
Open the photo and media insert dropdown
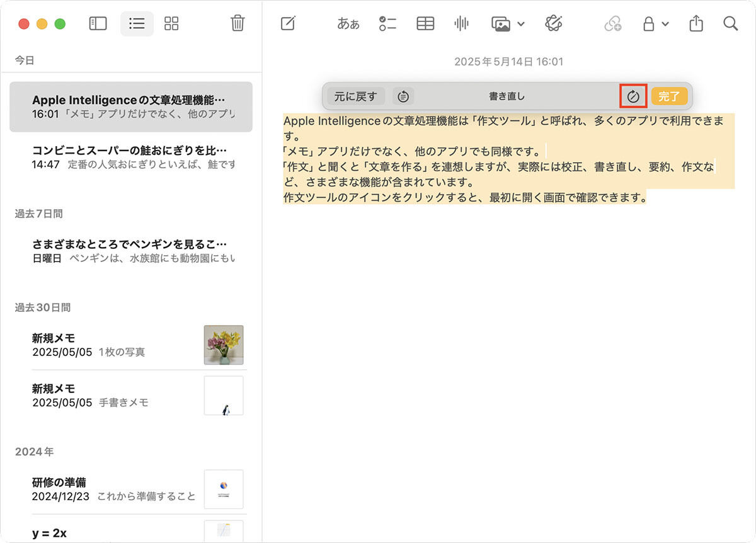(508, 24)
